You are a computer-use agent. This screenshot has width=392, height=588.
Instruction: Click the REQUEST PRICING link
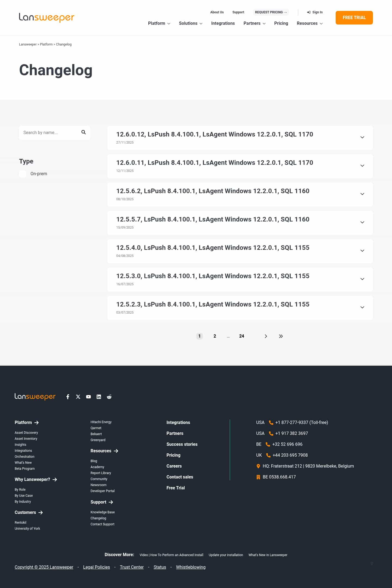tap(271, 12)
